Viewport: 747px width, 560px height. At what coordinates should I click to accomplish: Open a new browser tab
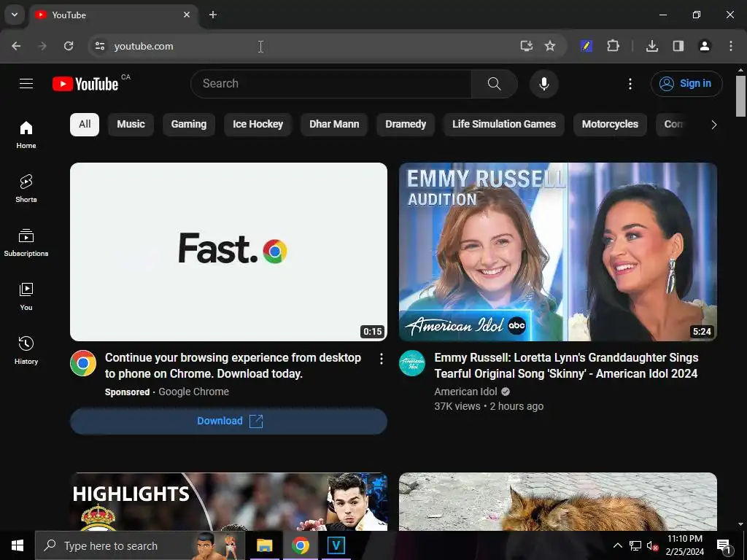(213, 15)
